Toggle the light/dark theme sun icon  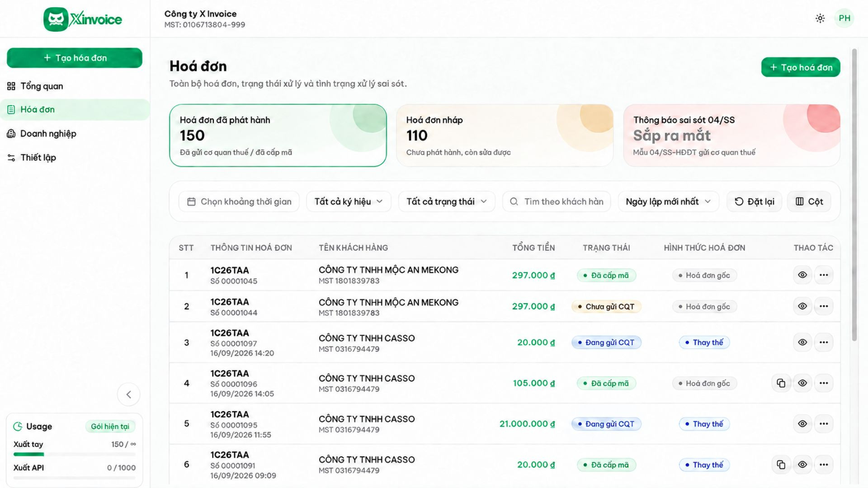[x=820, y=19]
